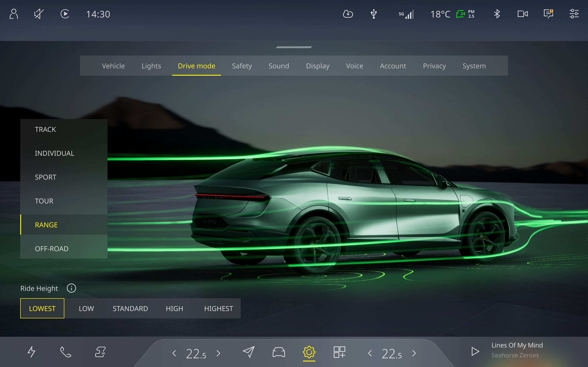Open the app launcher grid icon
Image resolution: width=588 pixels, height=367 pixels.
coord(339,353)
